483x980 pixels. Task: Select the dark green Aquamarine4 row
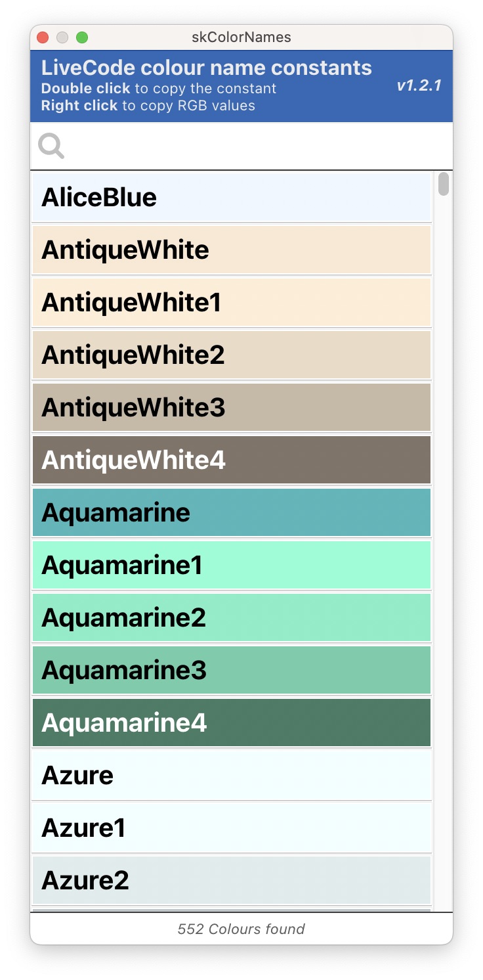(x=232, y=723)
